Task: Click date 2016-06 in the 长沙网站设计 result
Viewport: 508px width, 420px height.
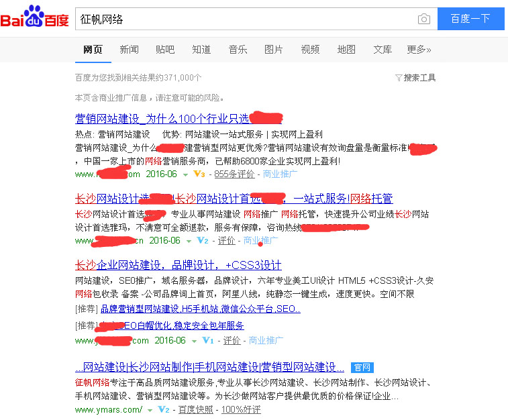Action: click(x=164, y=241)
